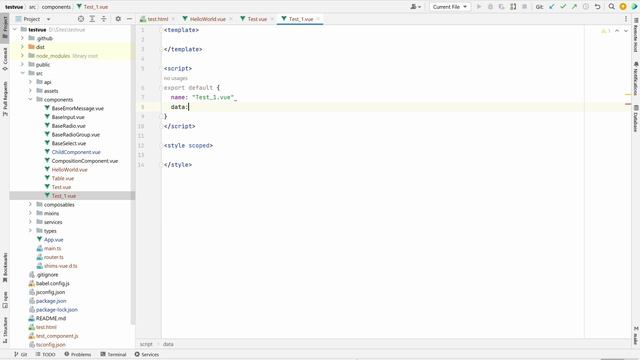This screenshot has height=360, width=640.
Task: Select router.ts file
Action: tap(54, 257)
